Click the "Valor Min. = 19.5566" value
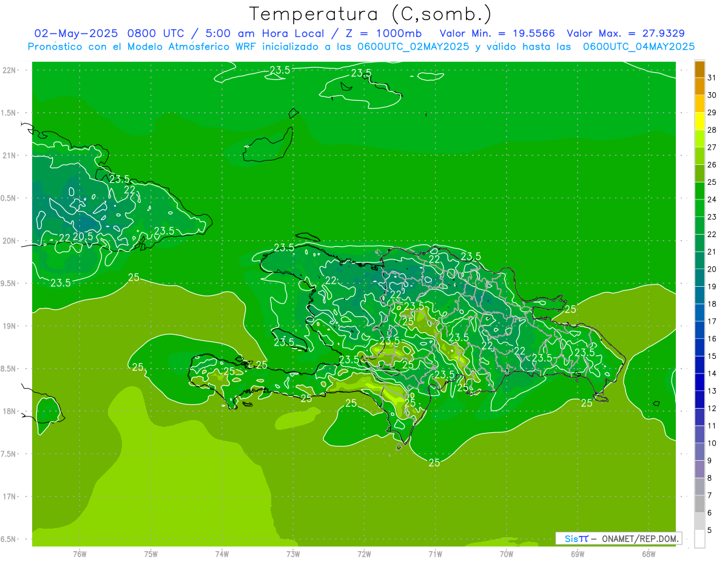The width and height of the screenshot is (728, 562). (x=497, y=33)
